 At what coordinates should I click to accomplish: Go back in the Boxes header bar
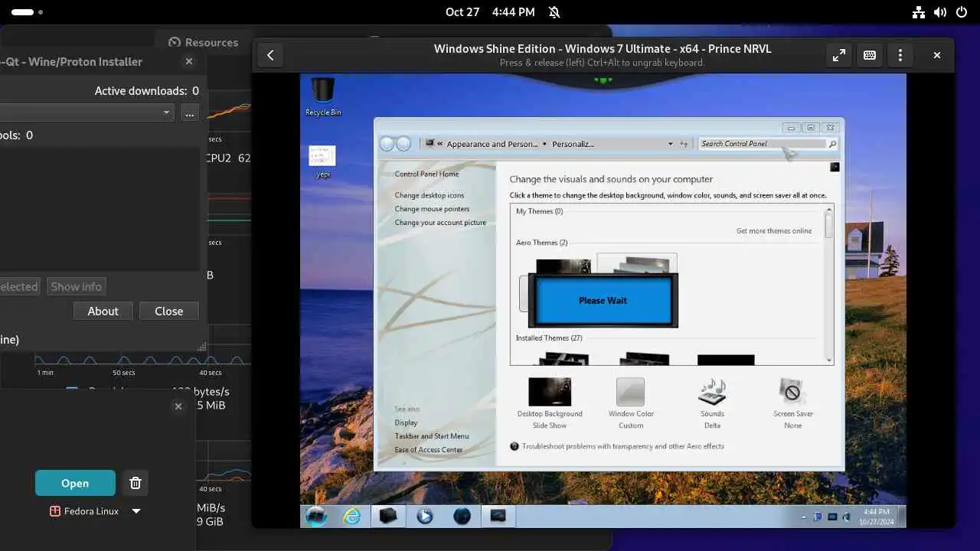[x=269, y=55]
